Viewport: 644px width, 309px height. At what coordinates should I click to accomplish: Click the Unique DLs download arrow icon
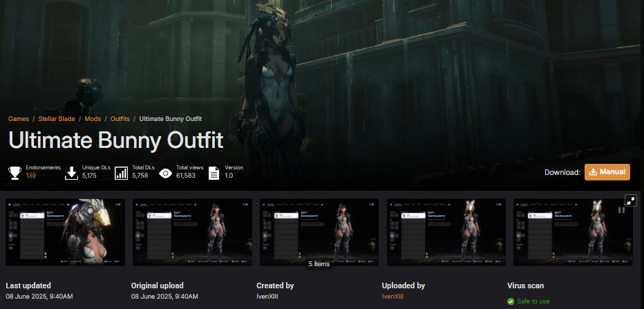[71, 173]
